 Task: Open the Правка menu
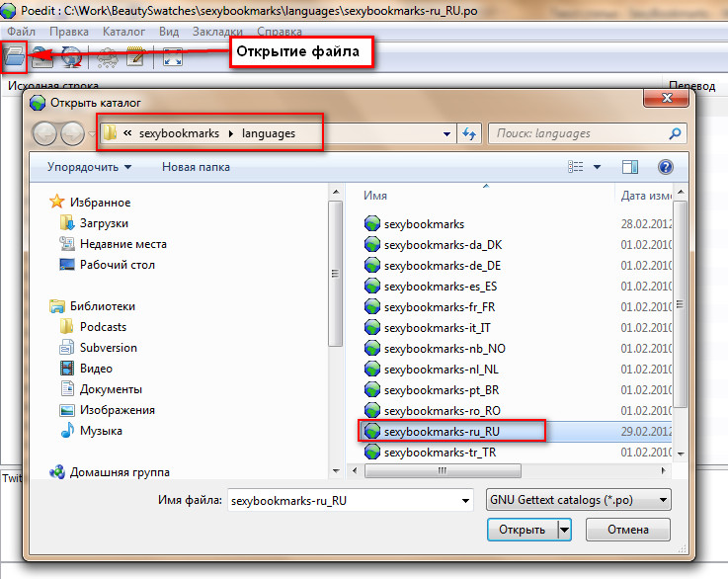click(x=69, y=32)
